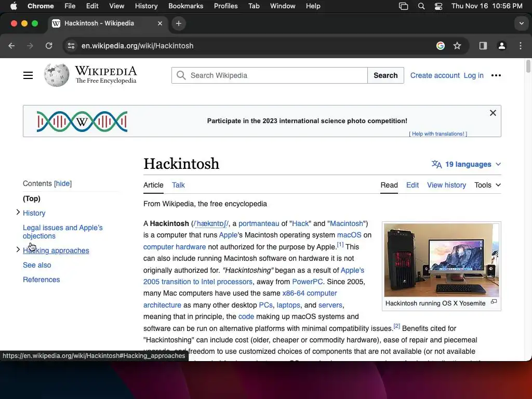Open View history tab
Viewport: 532px width, 399px height.
pyautogui.click(x=446, y=185)
